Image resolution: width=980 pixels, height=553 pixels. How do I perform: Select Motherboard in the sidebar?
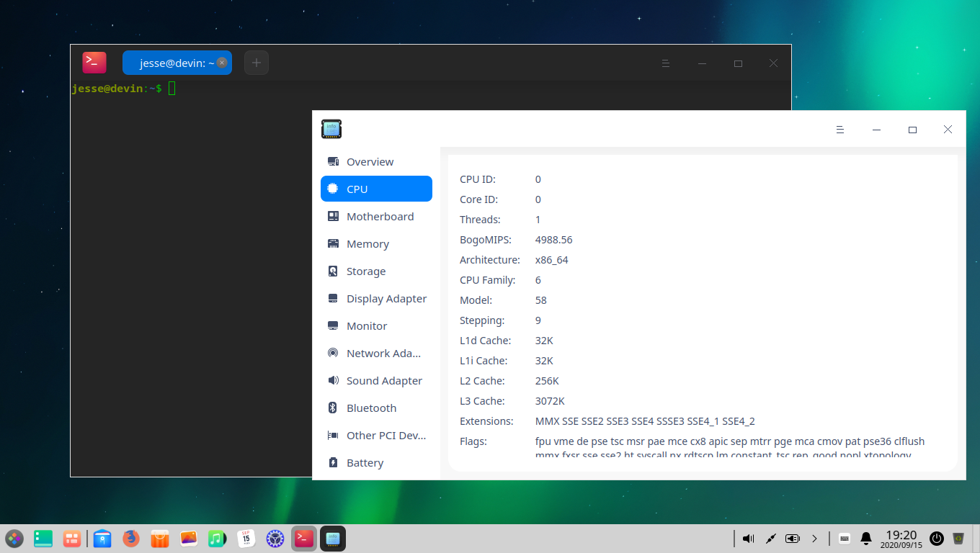pos(376,216)
